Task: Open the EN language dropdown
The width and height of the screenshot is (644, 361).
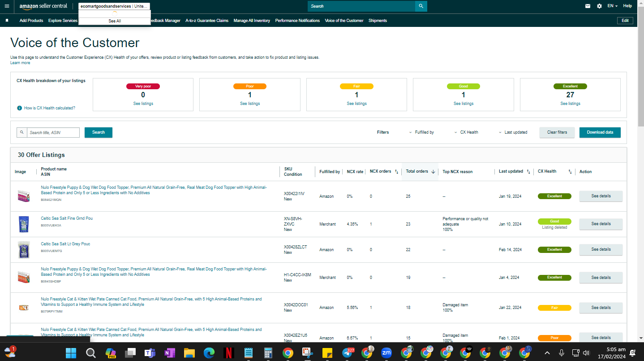Action: (612, 6)
